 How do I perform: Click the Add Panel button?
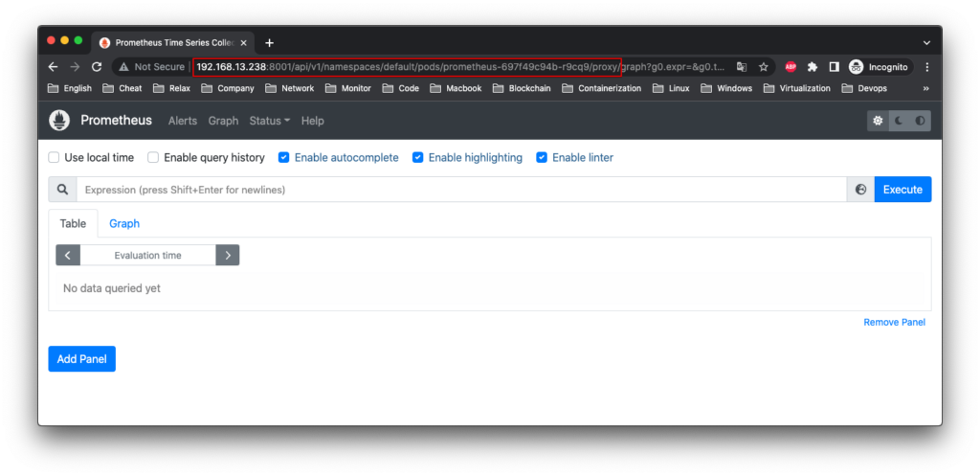82,359
